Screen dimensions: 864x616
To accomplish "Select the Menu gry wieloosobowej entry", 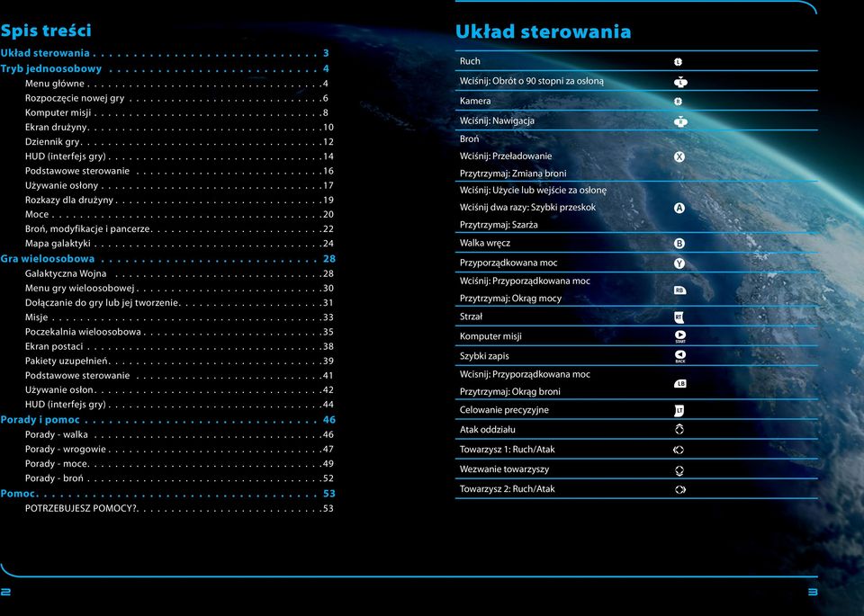I will (x=179, y=288).
